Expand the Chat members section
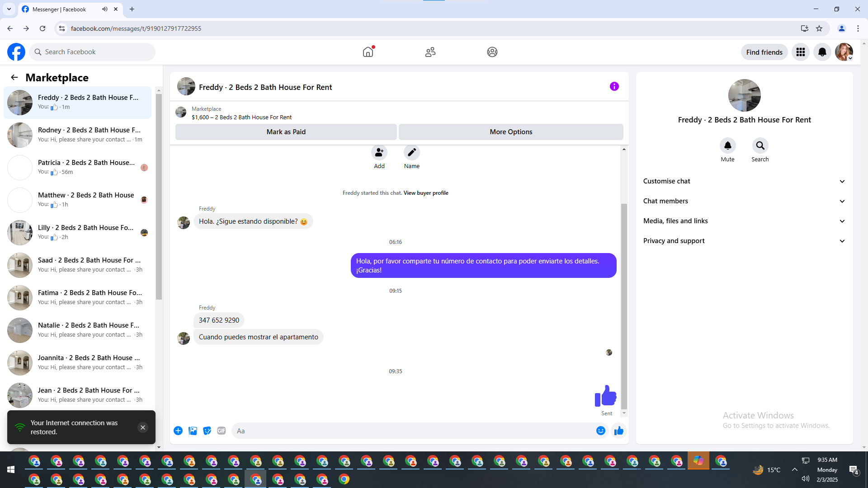The width and height of the screenshot is (868, 488). pos(745,201)
